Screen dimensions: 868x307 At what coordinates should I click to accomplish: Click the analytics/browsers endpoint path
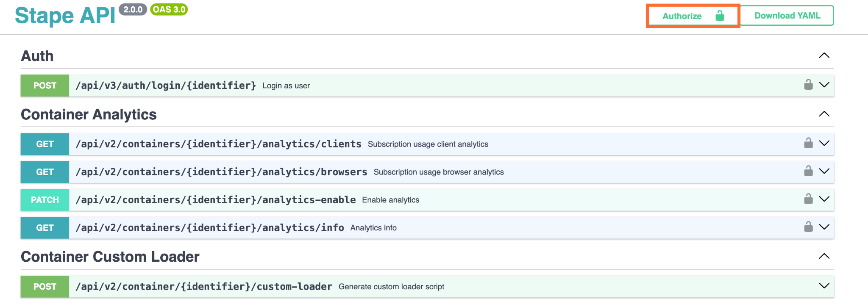pos(221,172)
